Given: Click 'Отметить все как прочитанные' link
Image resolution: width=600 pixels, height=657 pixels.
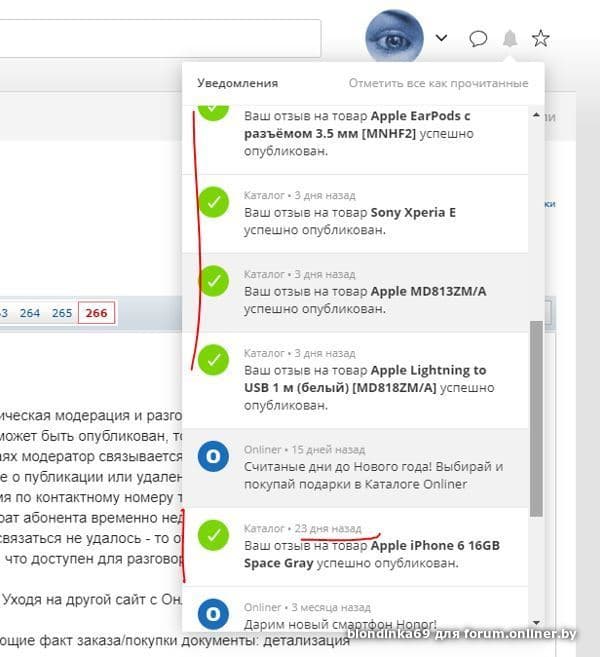Looking at the screenshot, I should pos(438,83).
